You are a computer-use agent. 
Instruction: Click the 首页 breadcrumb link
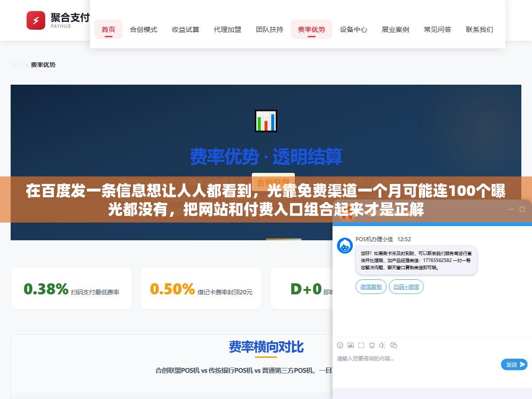[x=17, y=65]
